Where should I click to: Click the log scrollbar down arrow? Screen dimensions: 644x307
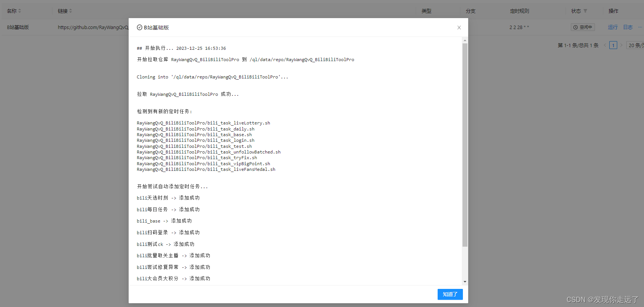465,282
